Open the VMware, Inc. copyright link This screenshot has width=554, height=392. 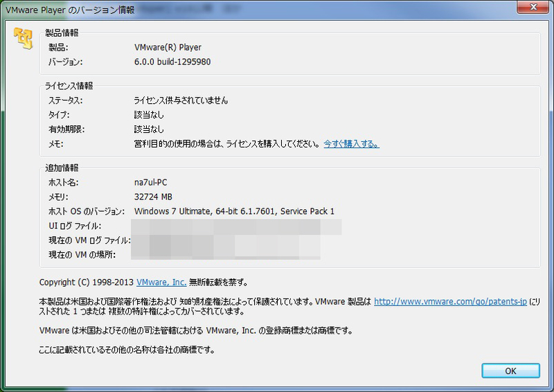pos(161,282)
